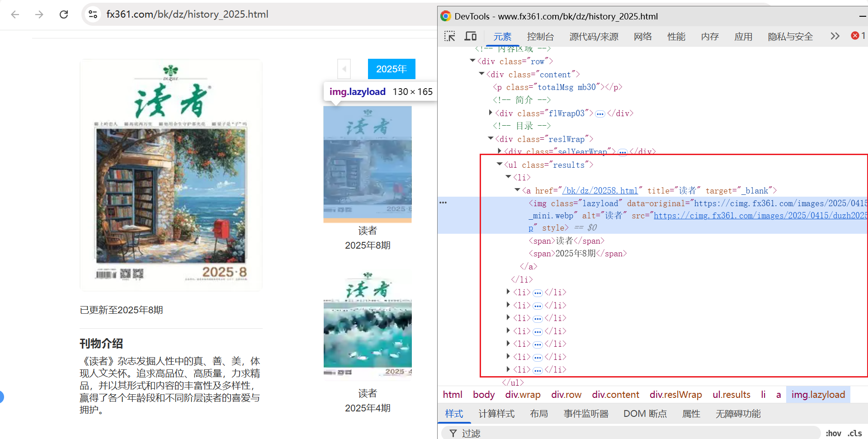Image resolution: width=868 pixels, height=439 pixels.
Task: Open 源代码/来源 tab
Action: [x=594, y=37]
